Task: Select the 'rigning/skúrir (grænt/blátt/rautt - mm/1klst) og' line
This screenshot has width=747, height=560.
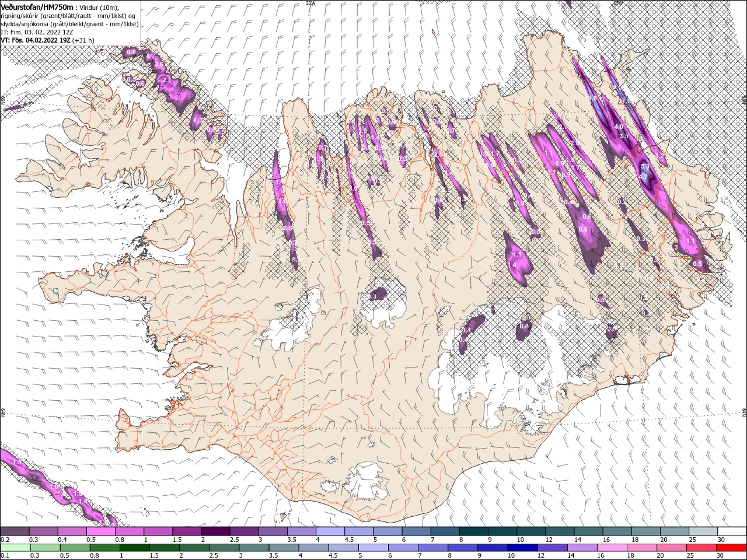Action: click(68, 16)
